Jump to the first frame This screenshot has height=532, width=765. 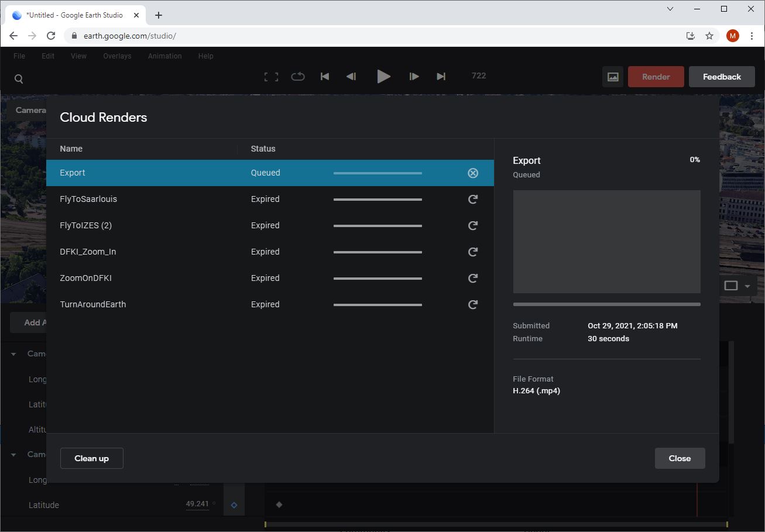[325, 77]
